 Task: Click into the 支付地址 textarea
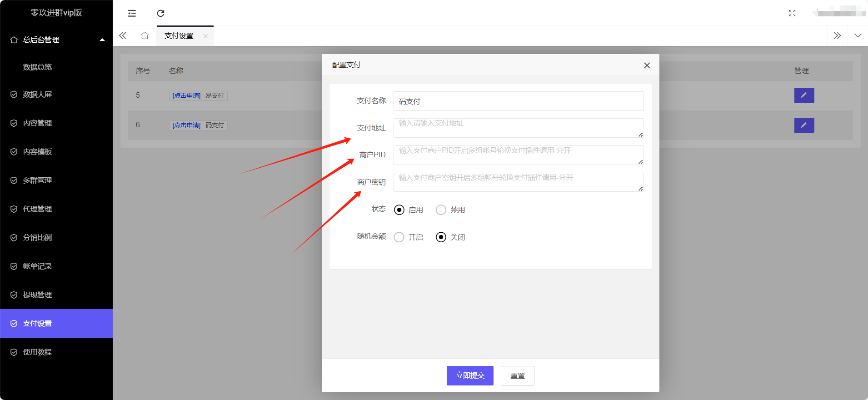pyautogui.click(x=519, y=128)
